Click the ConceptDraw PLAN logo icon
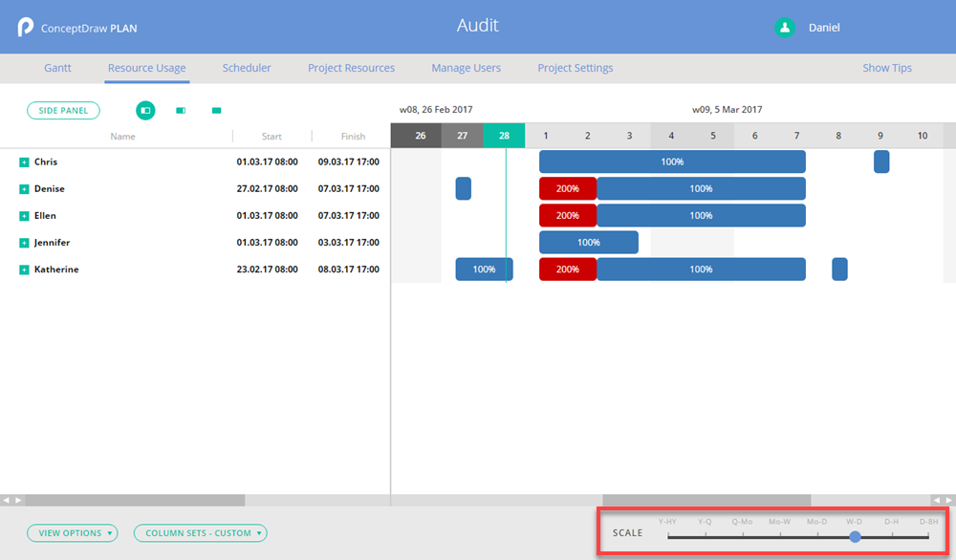The height and width of the screenshot is (560, 956). point(26,28)
